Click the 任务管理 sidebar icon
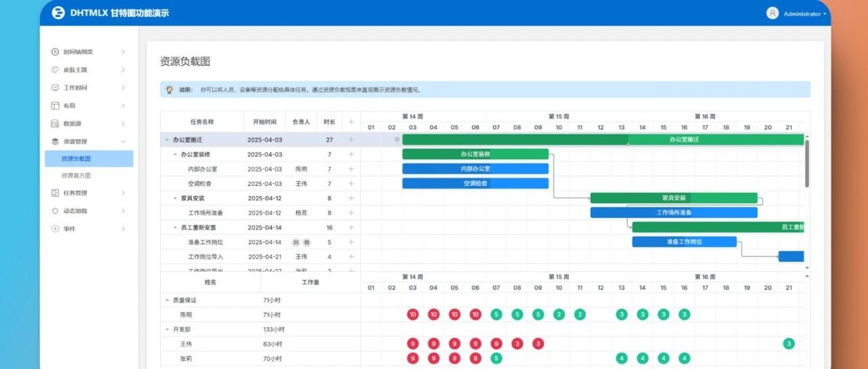Screen dimensions: 868x369 click(x=55, y=193)
